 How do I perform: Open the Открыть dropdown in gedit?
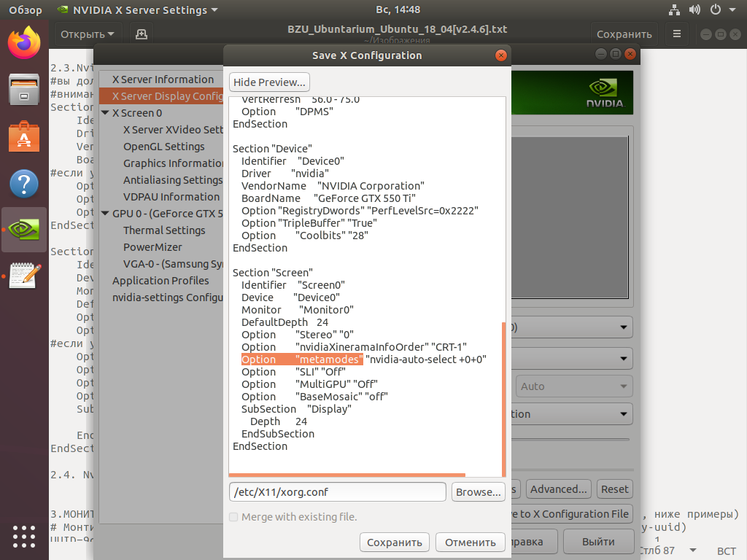point(88,34)
